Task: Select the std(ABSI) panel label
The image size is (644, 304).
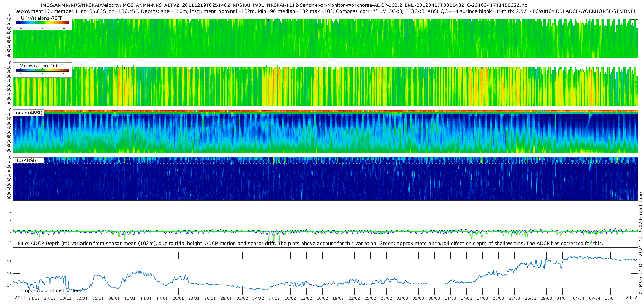Action: (x=25, y=161)
